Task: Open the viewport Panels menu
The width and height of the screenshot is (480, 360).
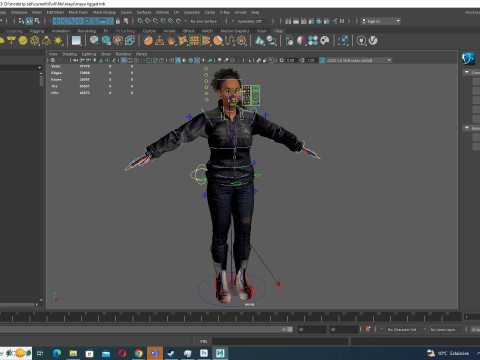Action: click(x=141, y=54)
